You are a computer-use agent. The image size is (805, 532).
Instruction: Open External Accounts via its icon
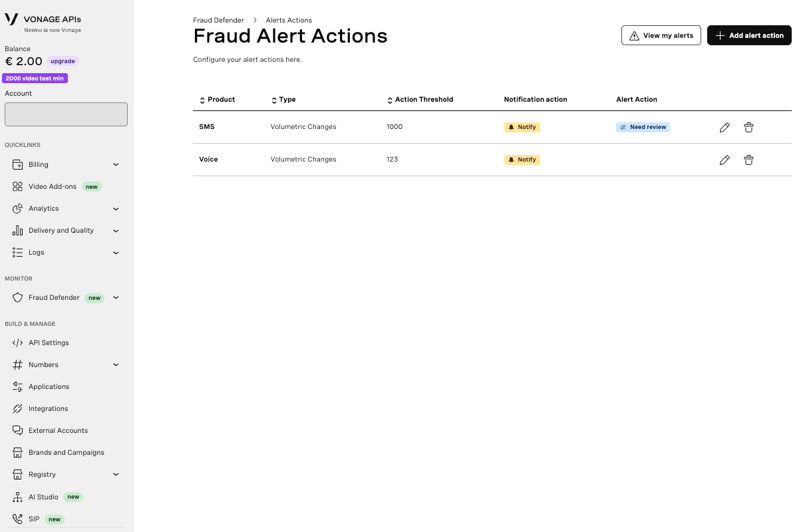pyautogui.click(x=17, y=430)
